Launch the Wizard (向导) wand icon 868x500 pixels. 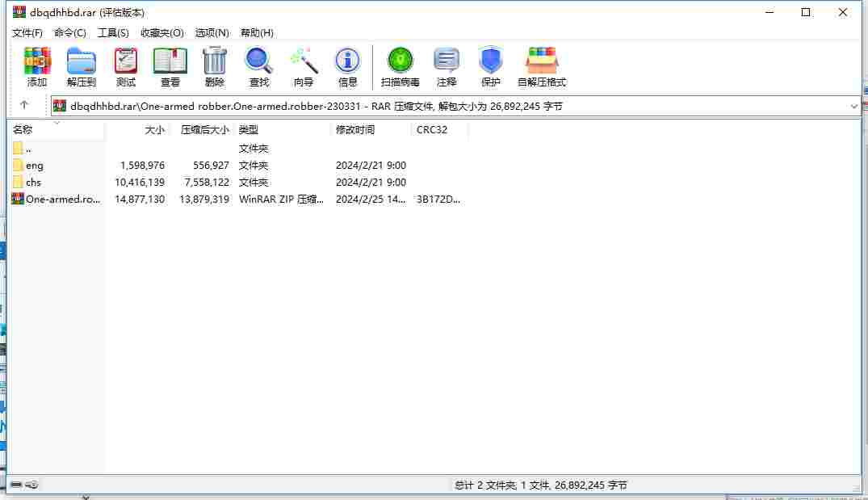[x=304, y=61]
